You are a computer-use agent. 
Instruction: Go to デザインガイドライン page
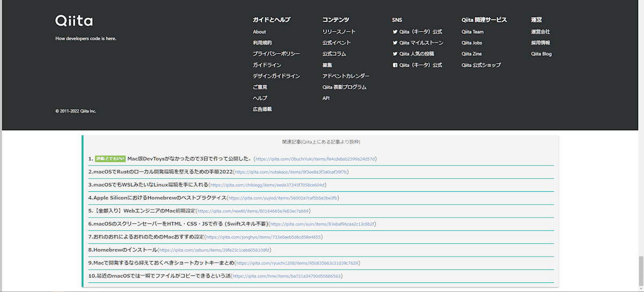pyautogui.click(x=276, y=76)
